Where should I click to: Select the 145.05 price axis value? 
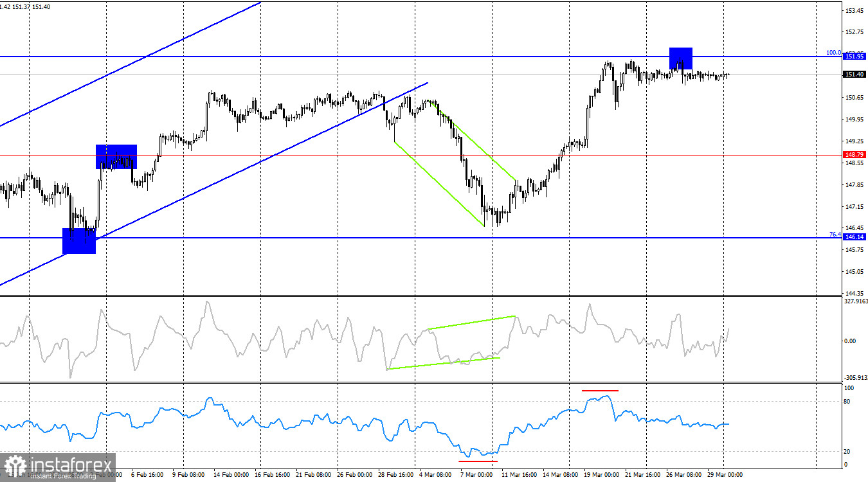point(854,272)
